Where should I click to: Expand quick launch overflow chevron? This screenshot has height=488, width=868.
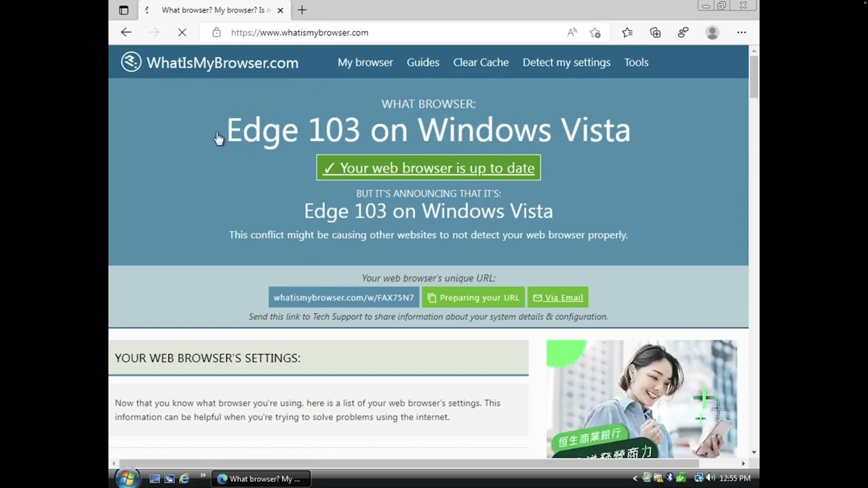click(203, 476)
